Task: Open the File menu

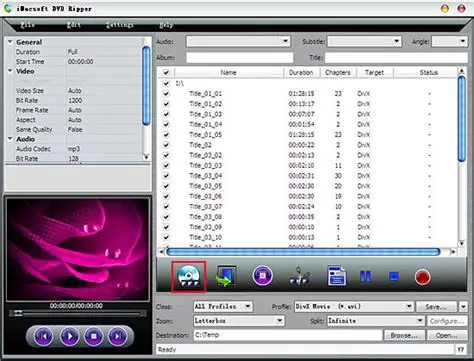Action: (28, 25)
